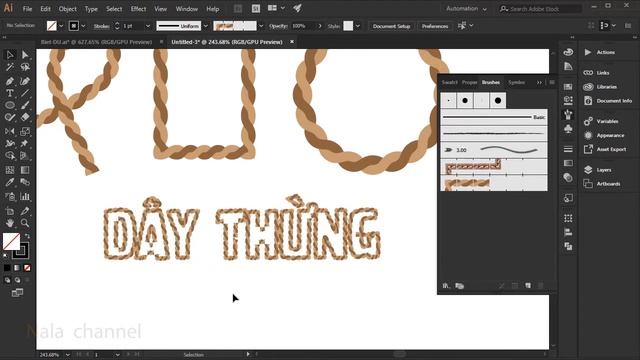Select the Pen tool
Image resolution: width=640 pixels, height=360 pixels.
tap(10, 81)
